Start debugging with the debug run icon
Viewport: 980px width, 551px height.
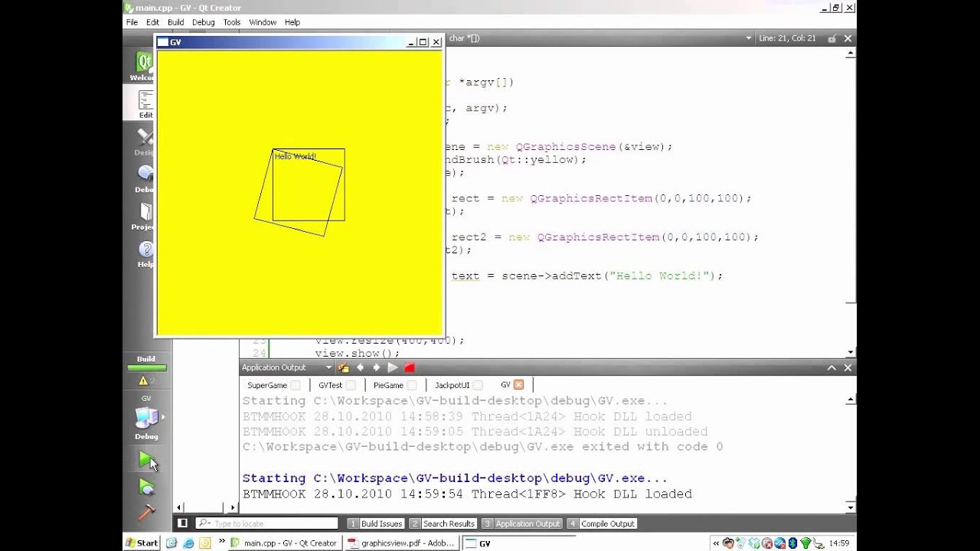(145, 486)
